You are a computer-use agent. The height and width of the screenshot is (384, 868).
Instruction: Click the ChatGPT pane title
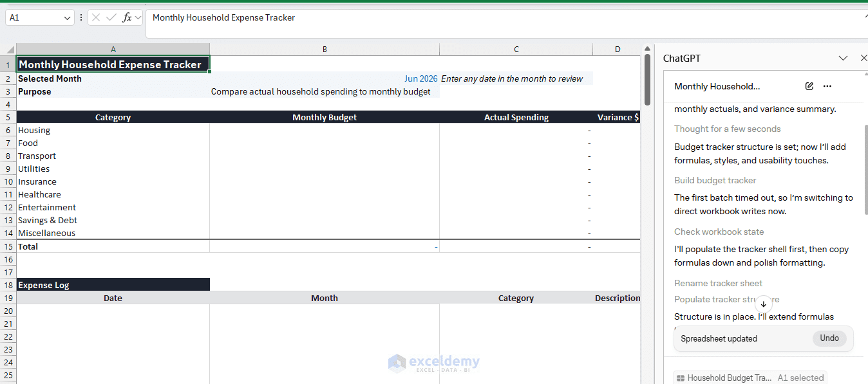(x=682, y=58)
